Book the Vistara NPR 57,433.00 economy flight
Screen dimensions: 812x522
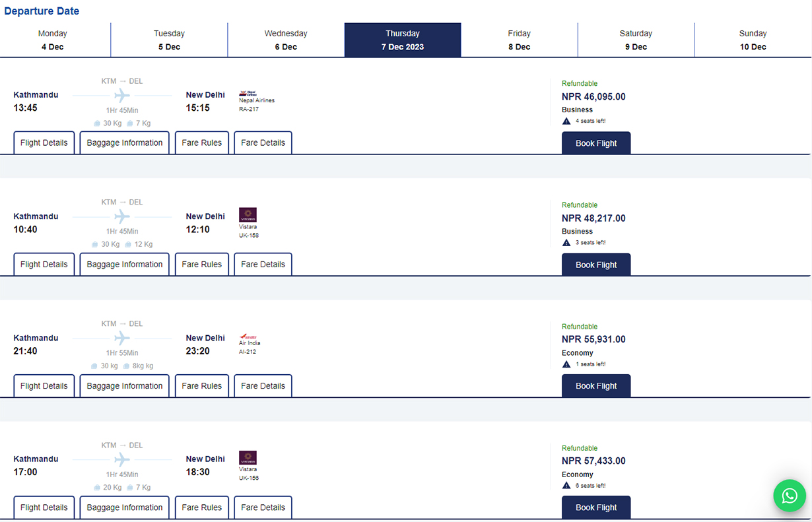596,507
